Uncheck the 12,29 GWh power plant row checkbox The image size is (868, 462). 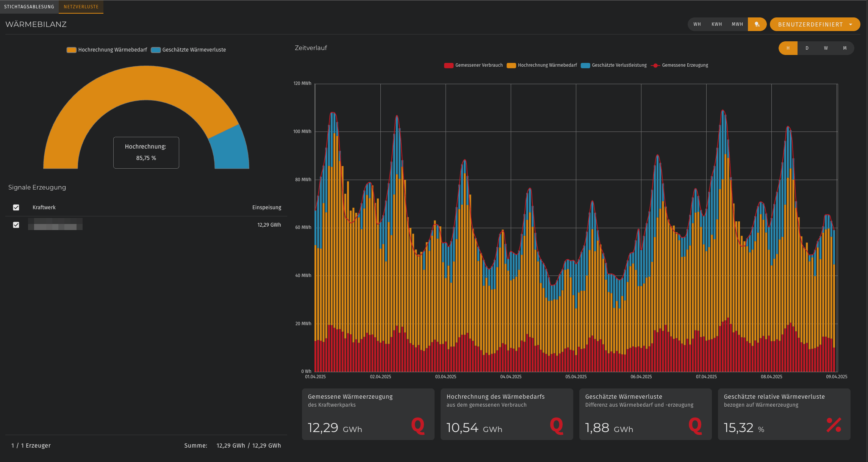coord(16,225)
